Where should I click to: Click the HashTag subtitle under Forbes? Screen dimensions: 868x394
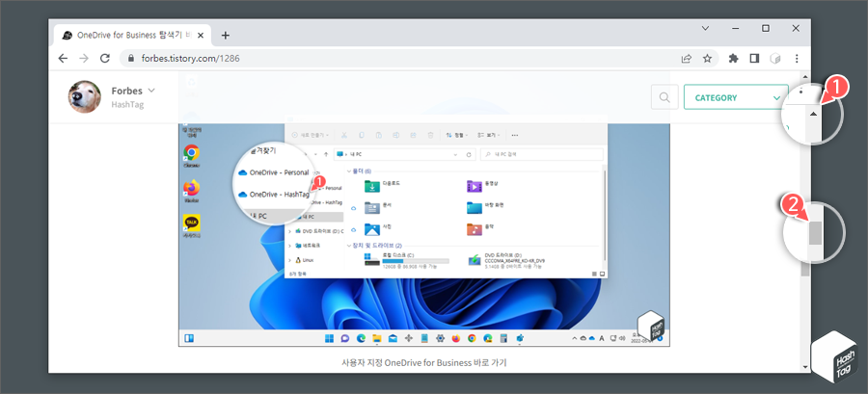coord(127,104)
